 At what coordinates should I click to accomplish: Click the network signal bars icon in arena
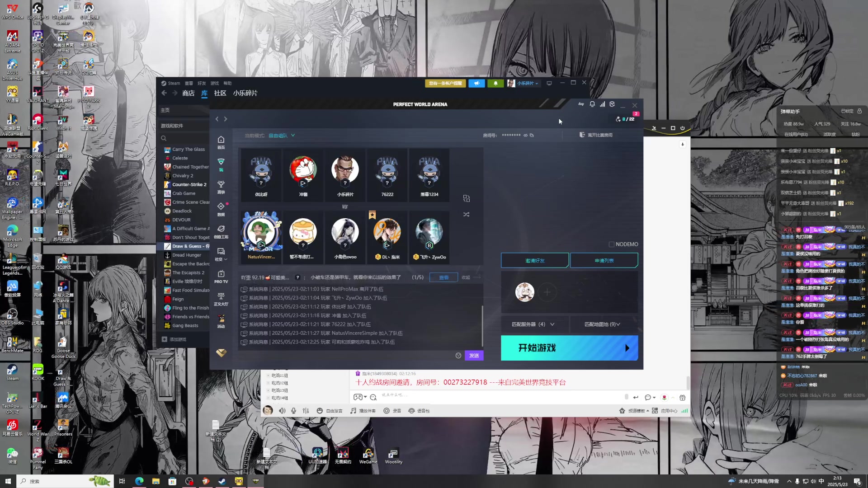(602, 104)
